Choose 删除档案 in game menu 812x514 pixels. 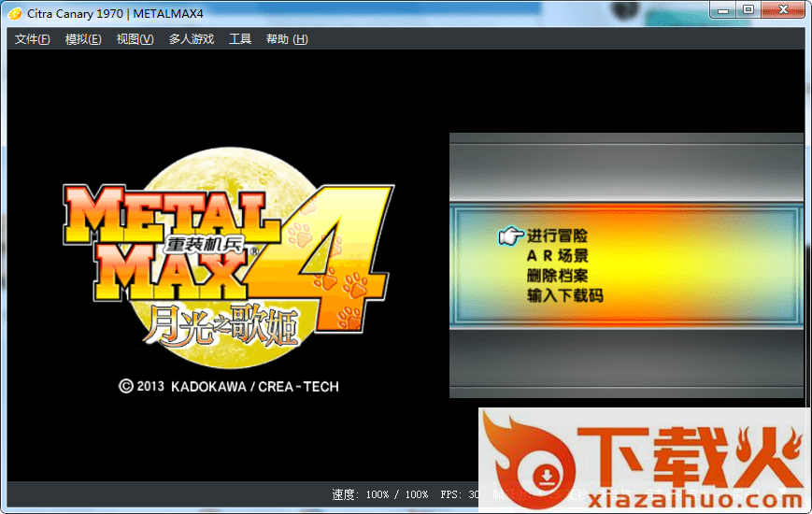pyautogui.click(x=557, y=276)
